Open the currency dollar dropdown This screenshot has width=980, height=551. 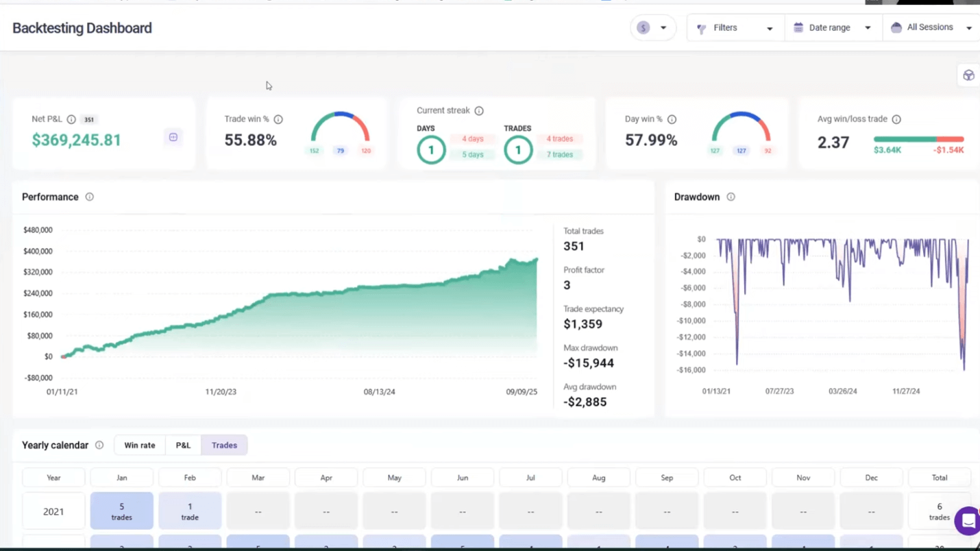click(x=652, y=28)
